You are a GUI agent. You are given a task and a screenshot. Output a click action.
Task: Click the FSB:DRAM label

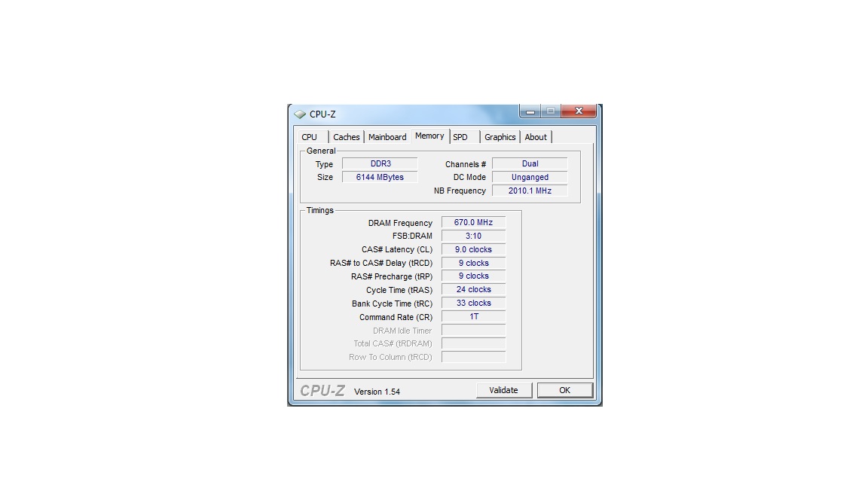tap(412, 236)
